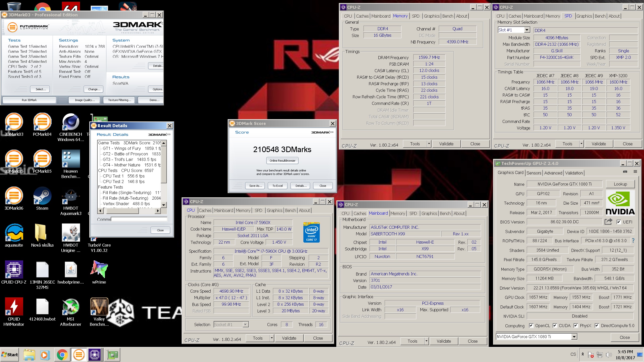The image size is (644, 362).
Task: Toggle the PhysX checkbox
Action: pos(576,326)
